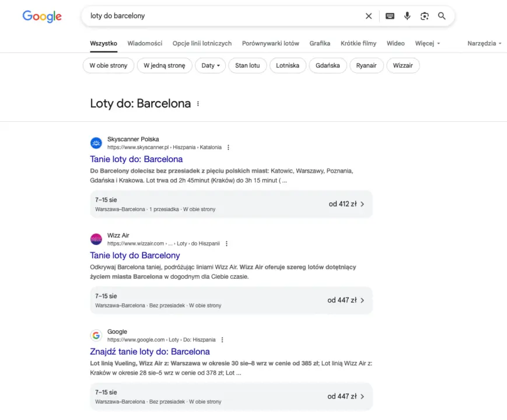507x420 pixels.
Task: Open the Tanie loty do Barcelony link
Action: 135,256
